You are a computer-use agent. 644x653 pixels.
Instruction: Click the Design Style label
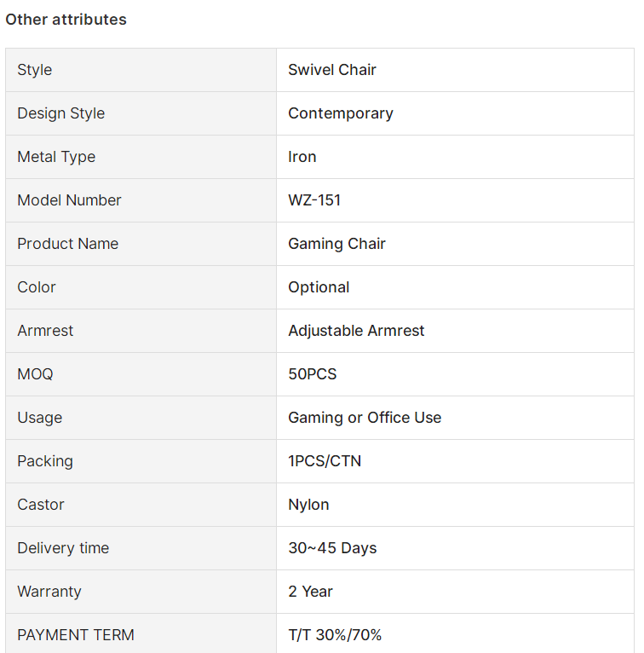click(x=60, y=113)
